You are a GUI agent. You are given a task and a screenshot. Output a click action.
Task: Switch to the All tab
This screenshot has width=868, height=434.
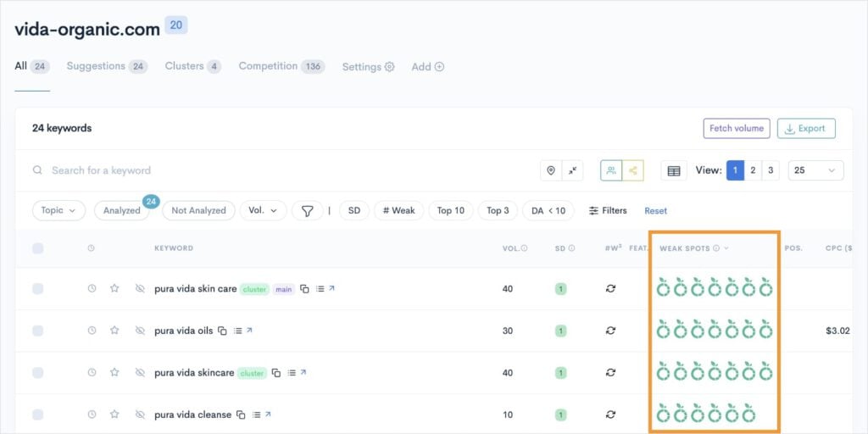[x=32, y=66]
